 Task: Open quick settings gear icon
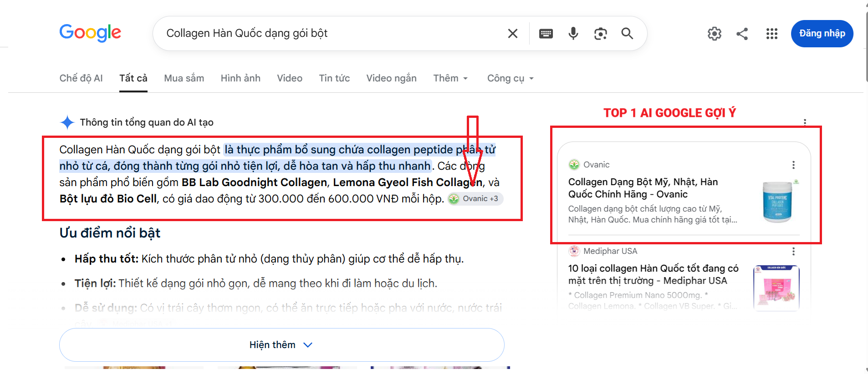[x=715, y=33]
